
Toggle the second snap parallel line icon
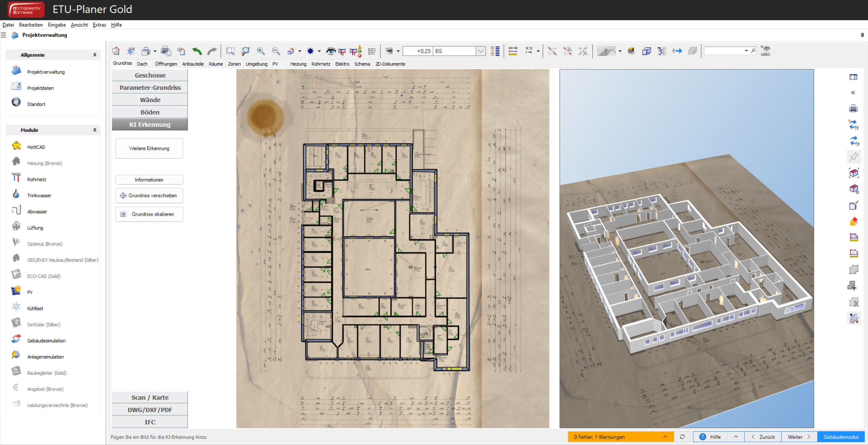point(568,51)
